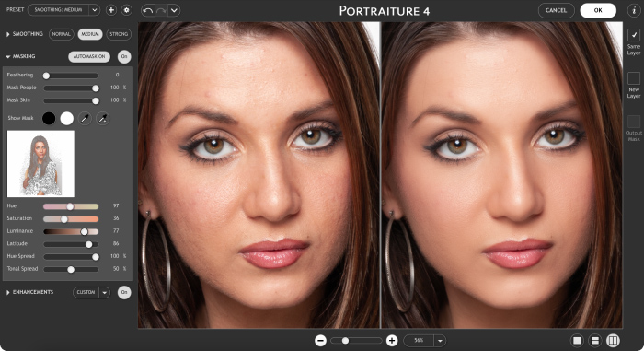
Task: Pick mask color with first eyedropper
Action: tap(85, 119)
